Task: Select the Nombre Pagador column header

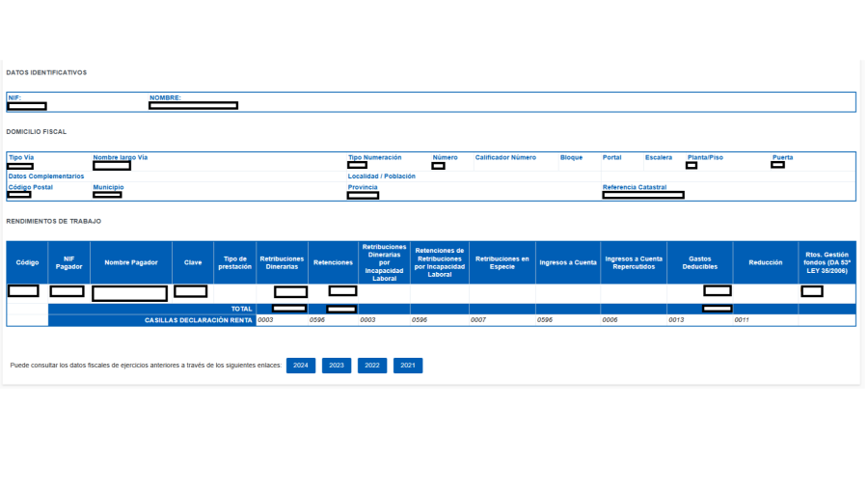Action: click(x=130, y=262)
